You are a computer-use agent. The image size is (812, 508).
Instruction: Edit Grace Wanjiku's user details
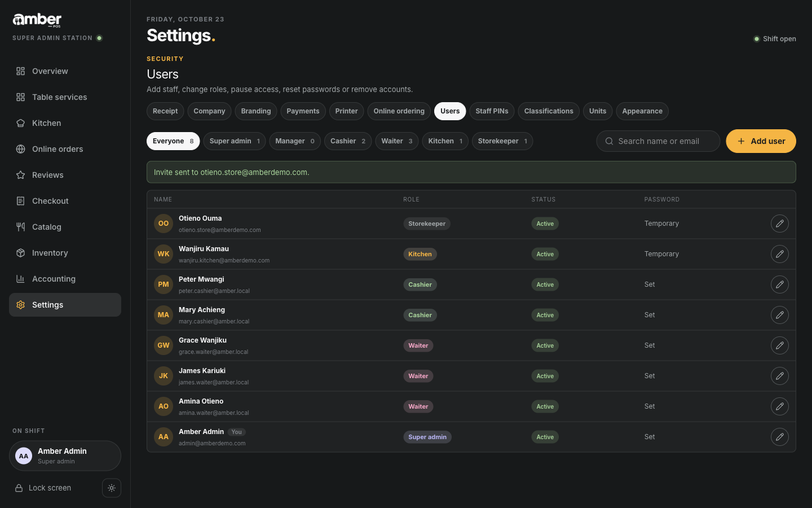point(779,345)
